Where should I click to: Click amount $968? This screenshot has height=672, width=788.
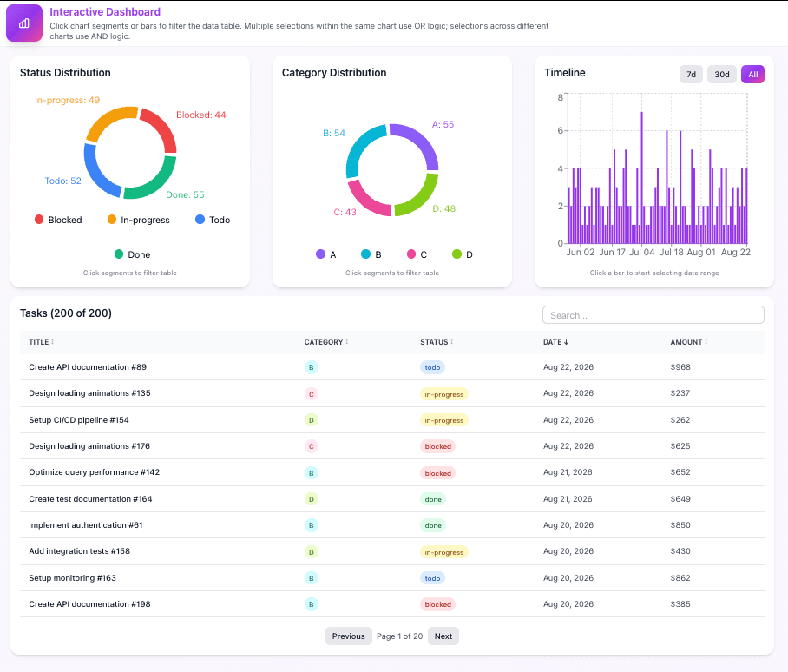pyautogui.click(x=680, y=367)
